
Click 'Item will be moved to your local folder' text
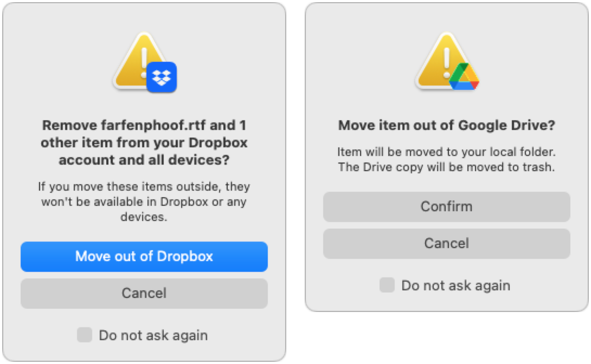(447, 152)
